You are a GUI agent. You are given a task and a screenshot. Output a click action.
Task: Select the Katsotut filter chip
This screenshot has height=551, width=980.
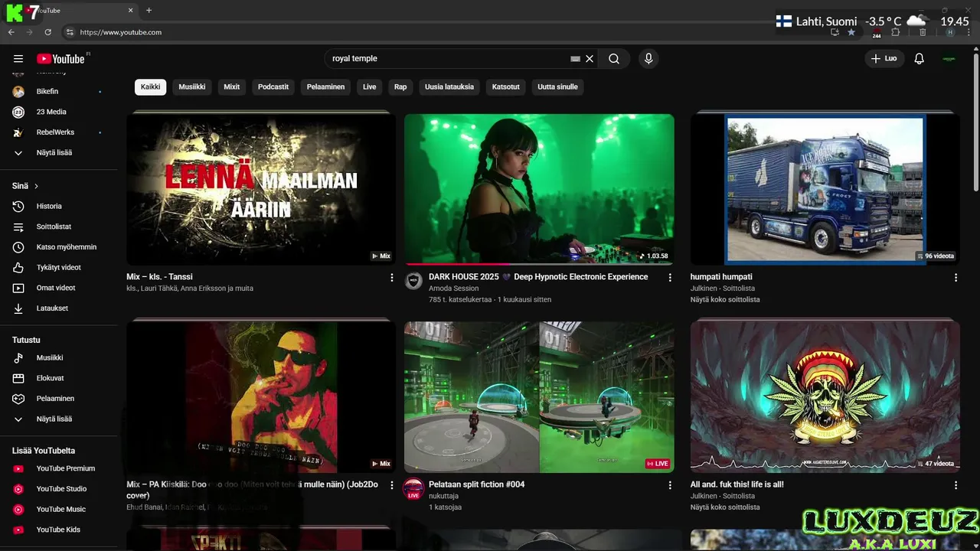[x=506, y=86]
